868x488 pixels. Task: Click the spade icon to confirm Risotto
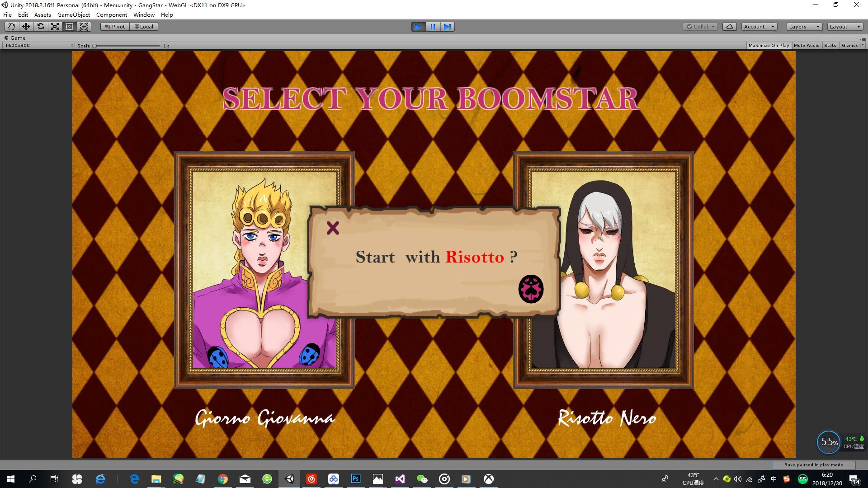pos(531,289)
